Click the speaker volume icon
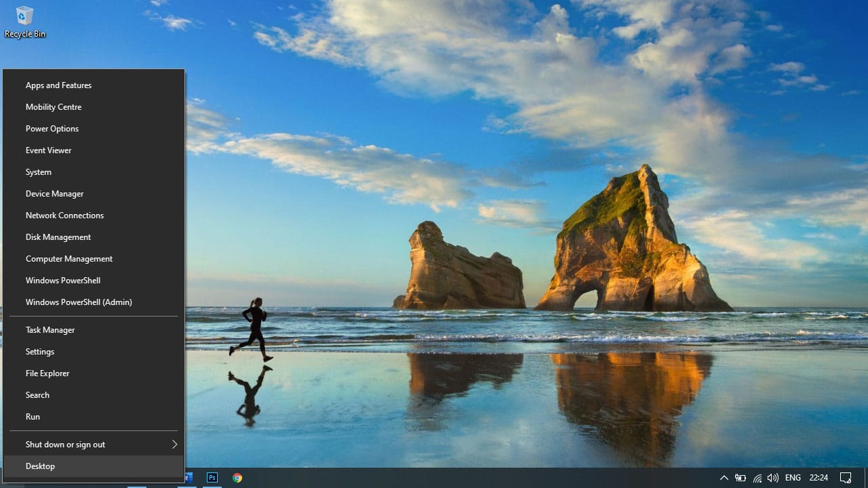 click(772, 478)
